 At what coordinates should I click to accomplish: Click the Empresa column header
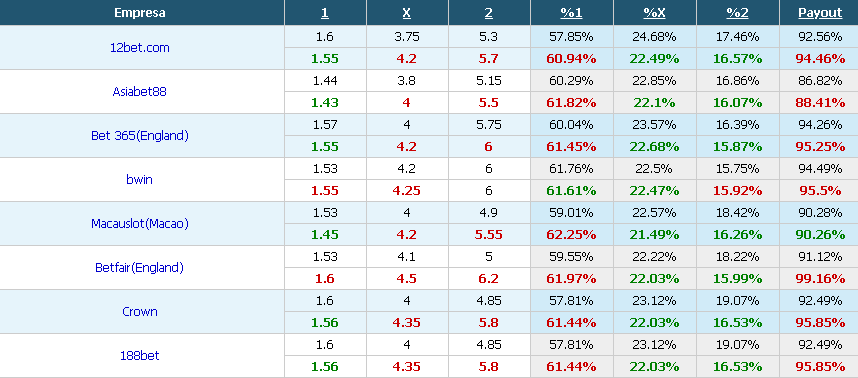click(x=140, y=13)
